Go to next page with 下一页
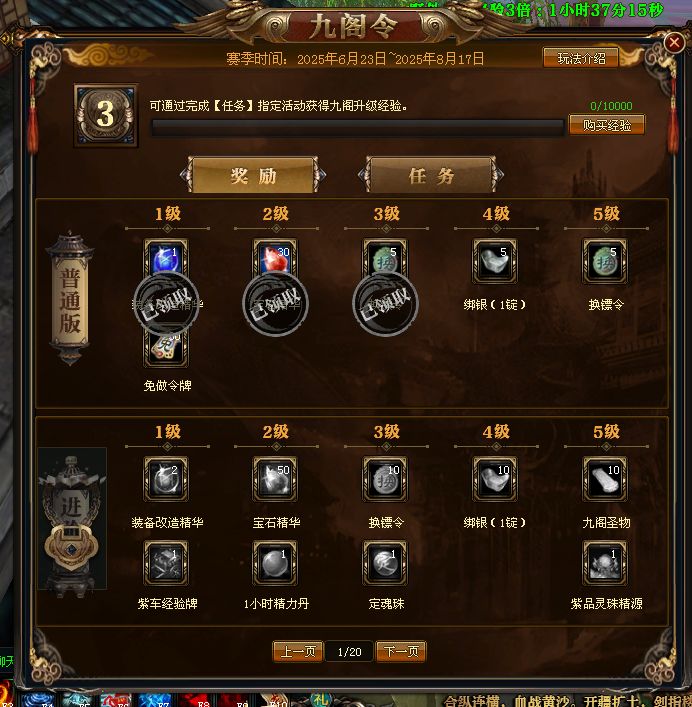This screenshot has height=707, width=692. coord(401,652)
